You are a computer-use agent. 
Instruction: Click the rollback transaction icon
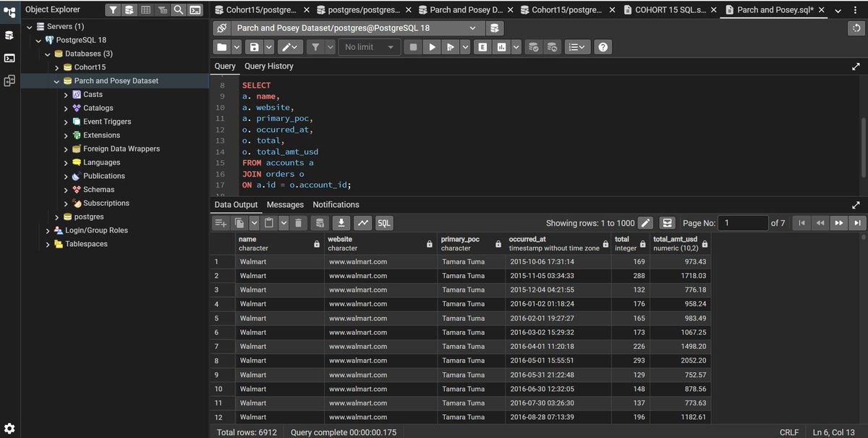(552, 47)
